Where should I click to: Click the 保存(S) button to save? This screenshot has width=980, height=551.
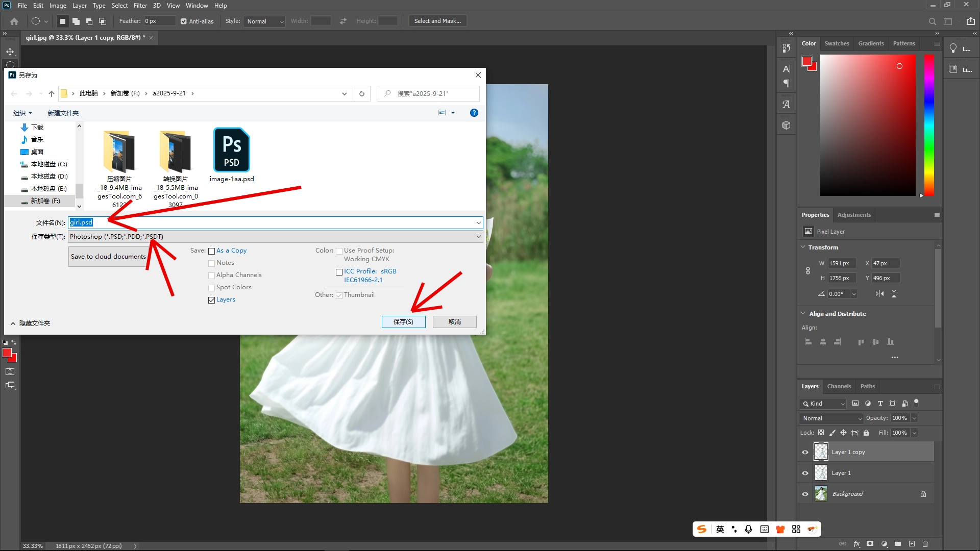point(403,321)
